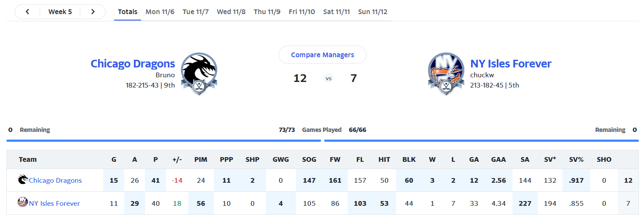
Task: Click small dragon icon in stats table
Action: [23, 180]
